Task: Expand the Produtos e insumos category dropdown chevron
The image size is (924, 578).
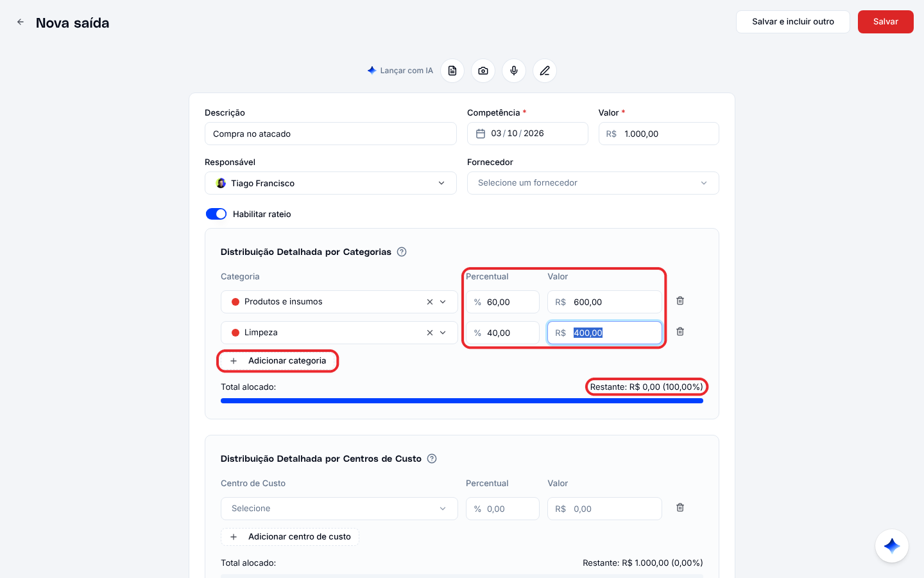Action: (x=443, y=302)
